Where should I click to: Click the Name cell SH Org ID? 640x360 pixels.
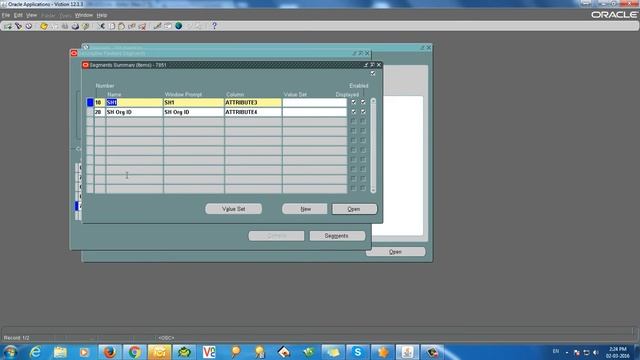[x=134, y=112]
